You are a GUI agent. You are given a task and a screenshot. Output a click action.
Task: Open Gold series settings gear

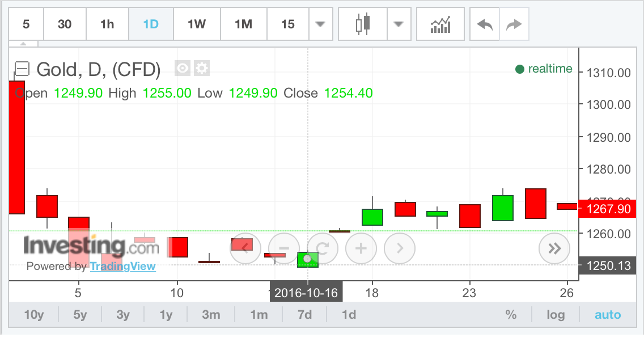pyautogui.click(x=202, y=69)
